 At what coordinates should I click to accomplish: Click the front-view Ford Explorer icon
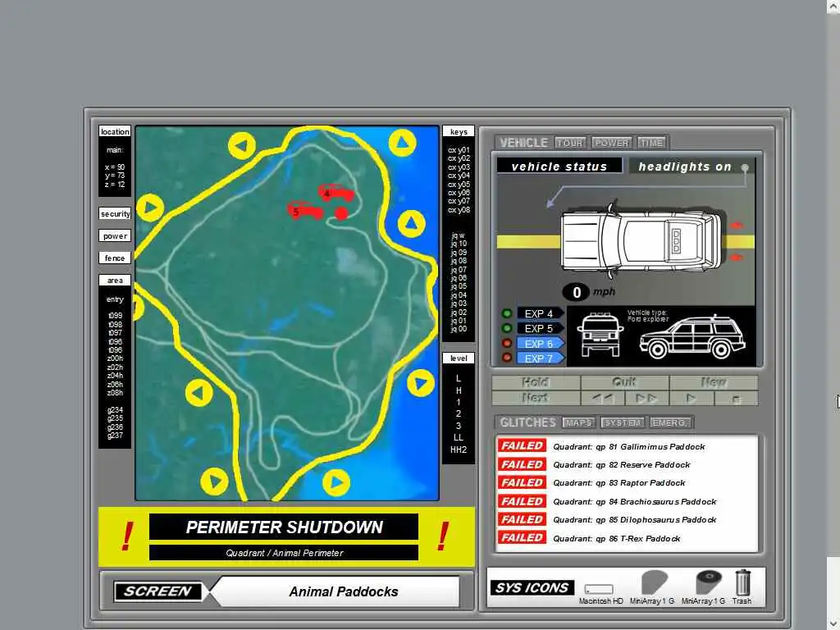point(600,335)
